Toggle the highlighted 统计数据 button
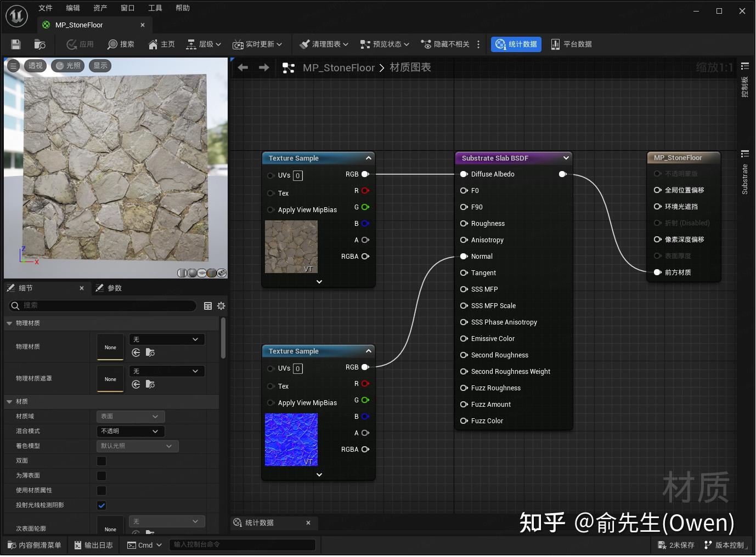The image size is (756, 557). (515, 44)
